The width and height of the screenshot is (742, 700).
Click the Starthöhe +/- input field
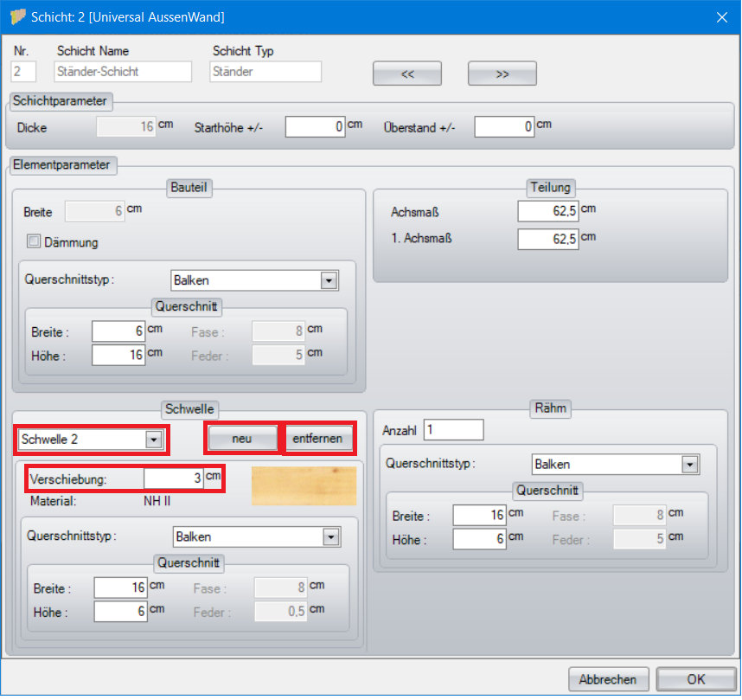pos(316,127)
